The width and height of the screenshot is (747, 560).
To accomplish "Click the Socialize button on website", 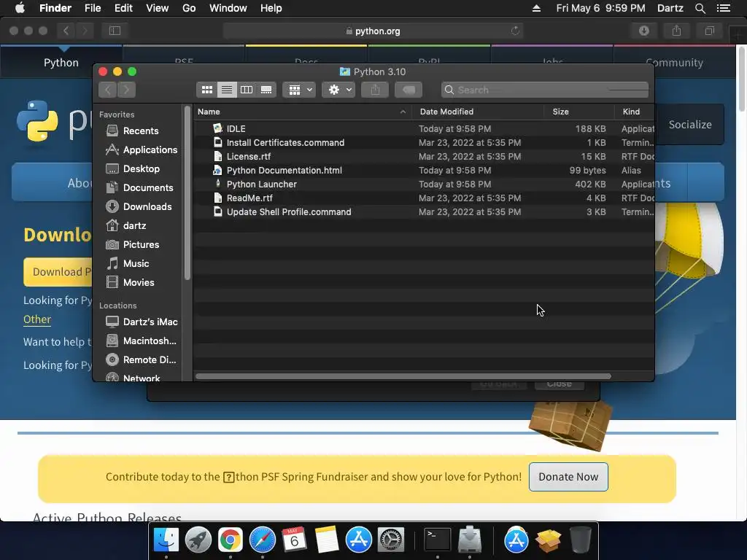I will (x=690, y=124).
